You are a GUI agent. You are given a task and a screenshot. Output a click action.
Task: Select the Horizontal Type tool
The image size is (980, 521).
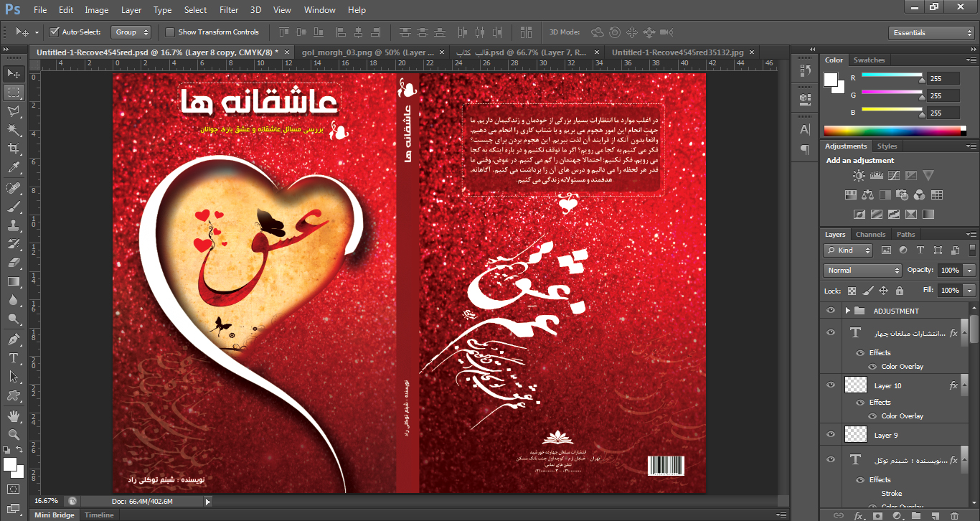[x=13, y=357]
